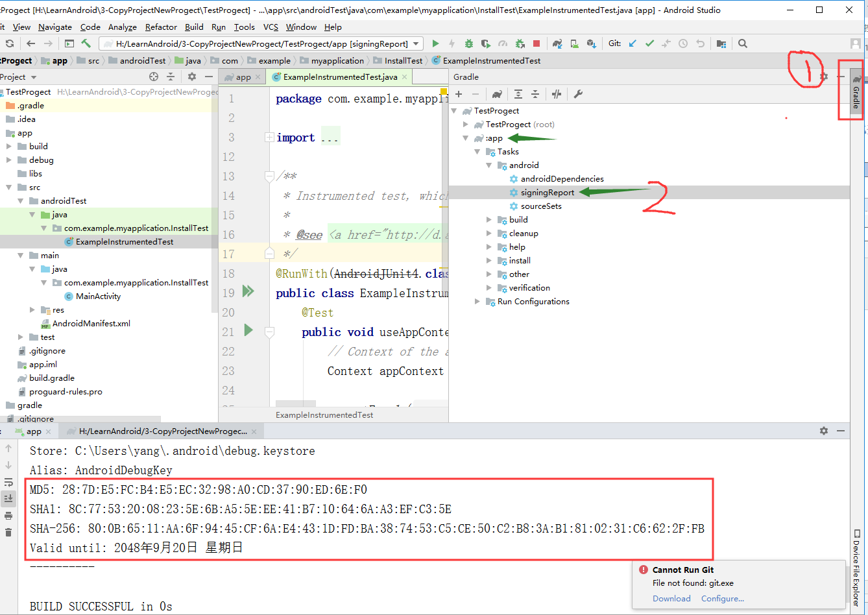This screenshot has height=615, width=868.
Task: Navigate back with the left arrow
Action: (31, 43)
